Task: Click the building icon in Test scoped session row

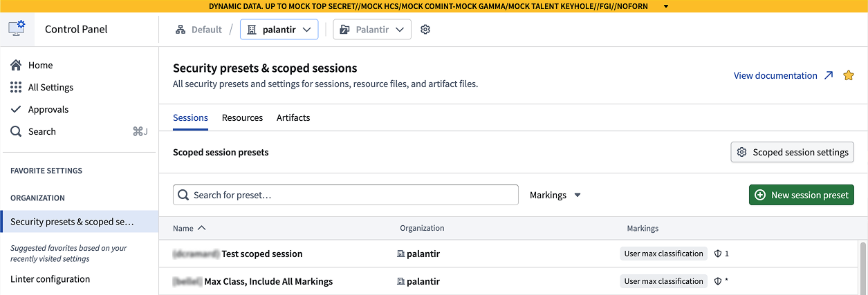Action: [400, 254]
